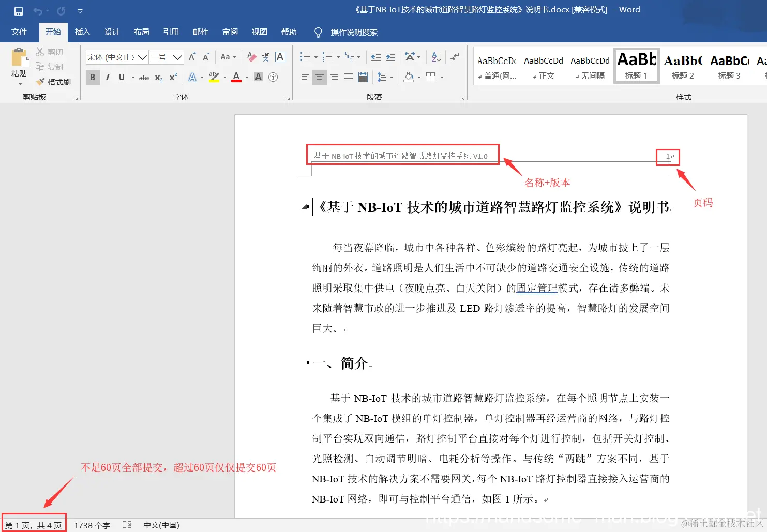This screenshot has width=767, height=532.
Task: Click the Sort A-Z icon
Action: (x=436, y=57)
